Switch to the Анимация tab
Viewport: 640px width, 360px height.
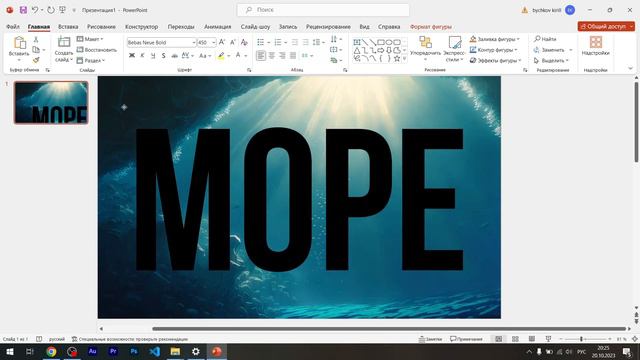point(218,27)
